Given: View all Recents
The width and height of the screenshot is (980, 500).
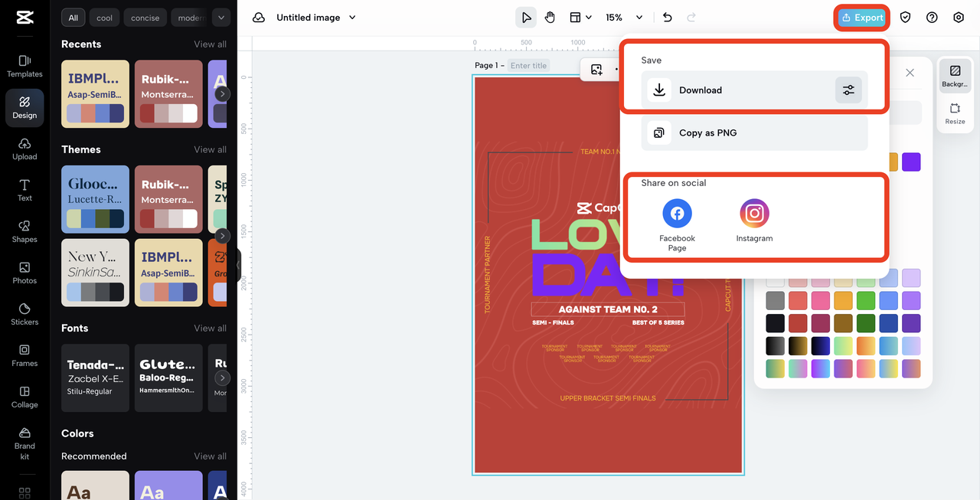Looking at the screenshot, I should 210,44.
